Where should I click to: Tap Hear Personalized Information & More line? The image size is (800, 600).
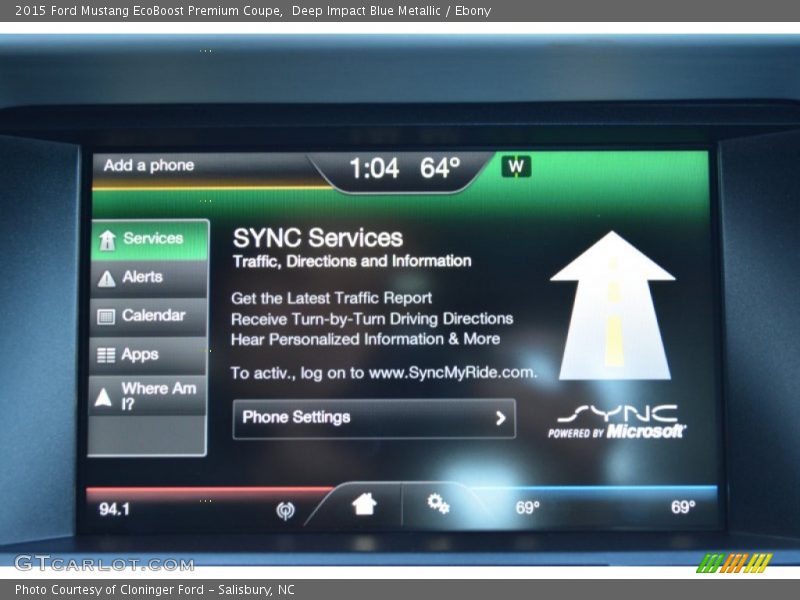coord(365,339)
